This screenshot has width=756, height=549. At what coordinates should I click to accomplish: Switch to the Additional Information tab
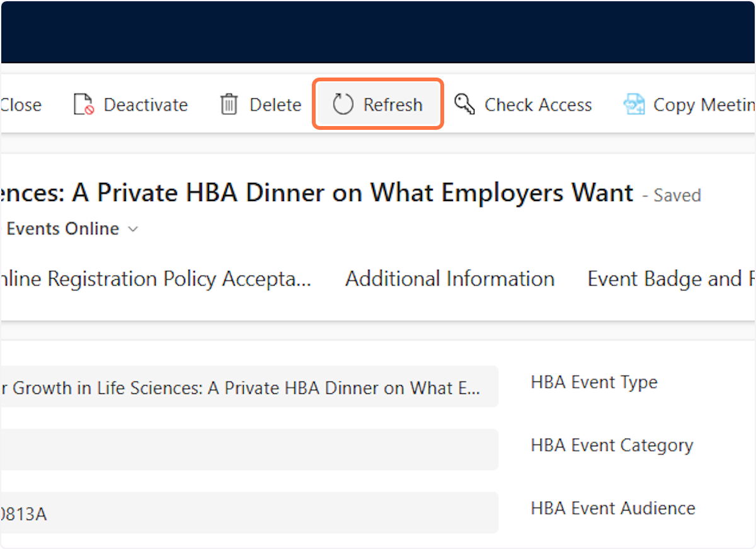pyautogui.click(x=450, y=279)
